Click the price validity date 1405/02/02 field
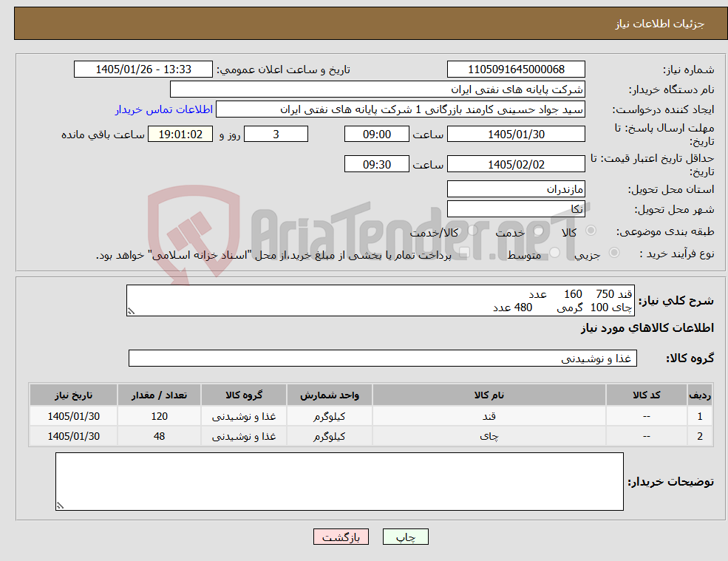728x561 pixels. [x=516, y=164]
